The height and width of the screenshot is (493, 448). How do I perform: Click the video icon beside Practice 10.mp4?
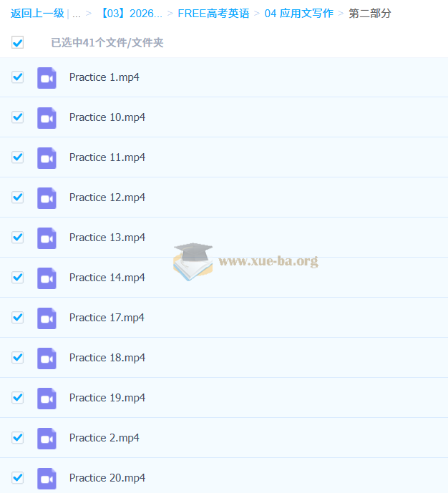click(47, 117)
